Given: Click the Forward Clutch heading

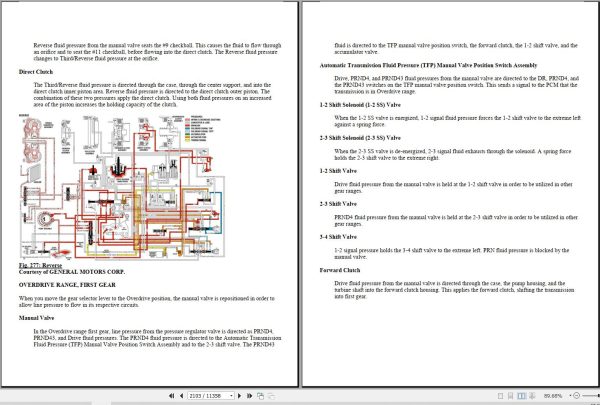Looking at the screenshot, I should click(x=340, y=270).
